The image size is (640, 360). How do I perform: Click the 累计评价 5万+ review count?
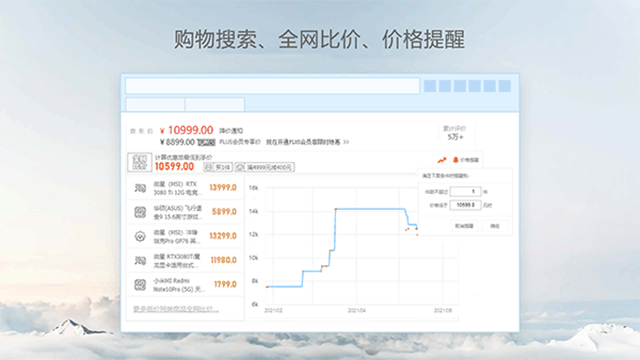455,133
